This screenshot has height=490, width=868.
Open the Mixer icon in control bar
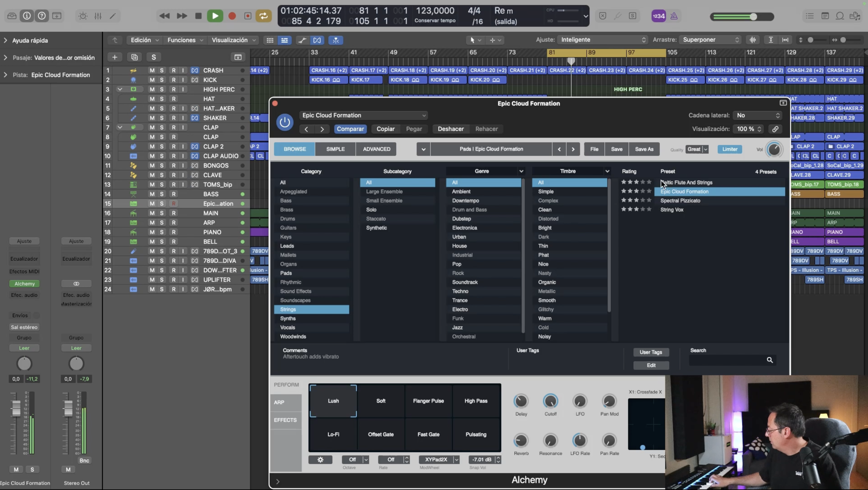(x=98, y=16)
